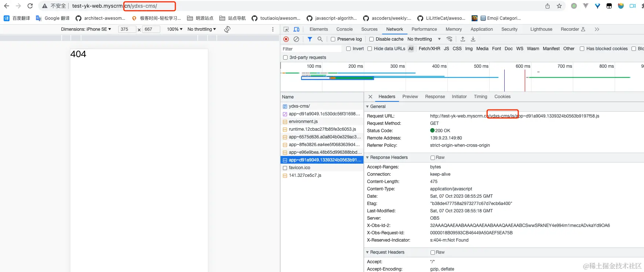Show more DevTools tabs with double chevron
Screen dimensions: 644x272
(597, 29)
